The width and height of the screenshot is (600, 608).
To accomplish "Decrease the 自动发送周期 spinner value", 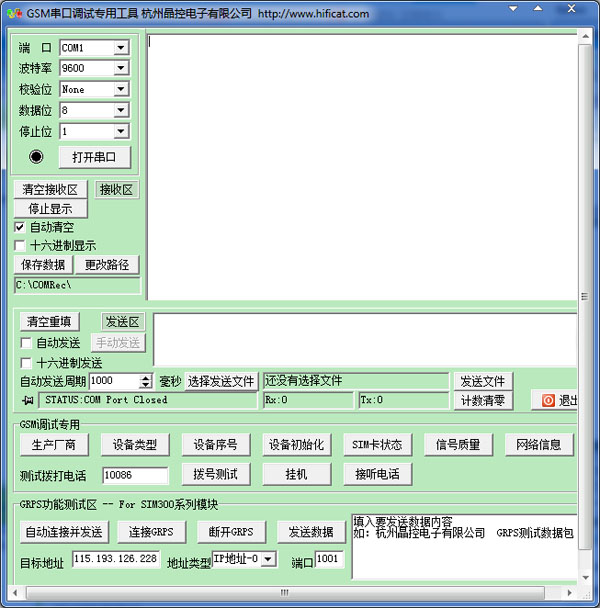I will click(x=145, y=385).
